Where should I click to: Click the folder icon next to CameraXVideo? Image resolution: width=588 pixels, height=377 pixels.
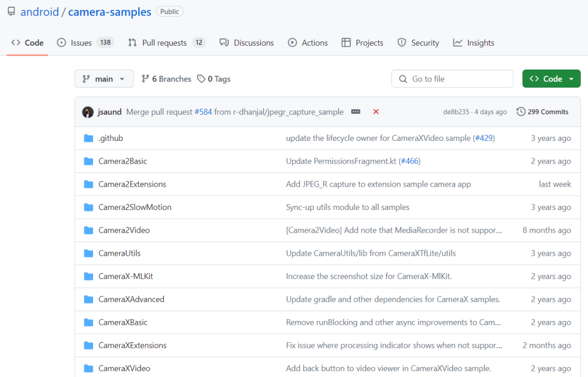[89, 369]
